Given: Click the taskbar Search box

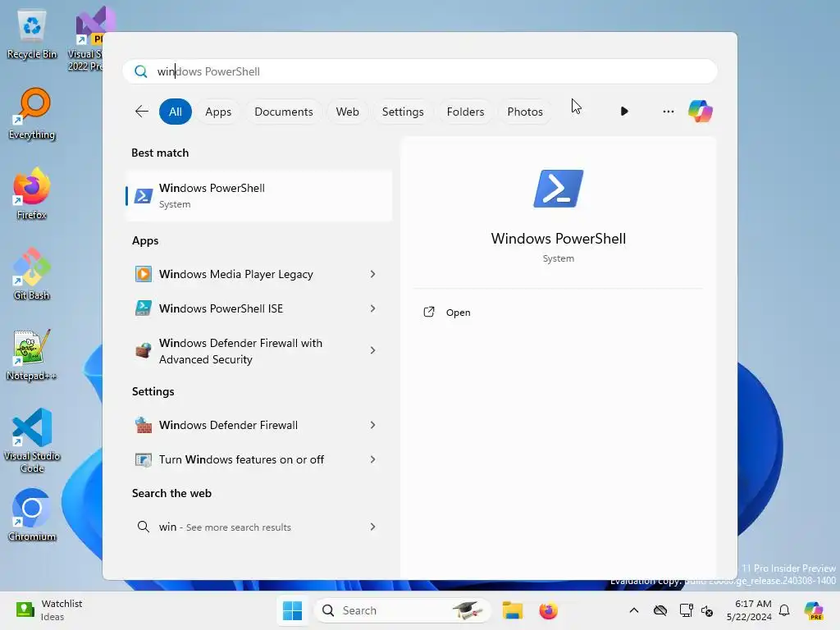Looking at the screenshot, I should click(x=402, y=610).
